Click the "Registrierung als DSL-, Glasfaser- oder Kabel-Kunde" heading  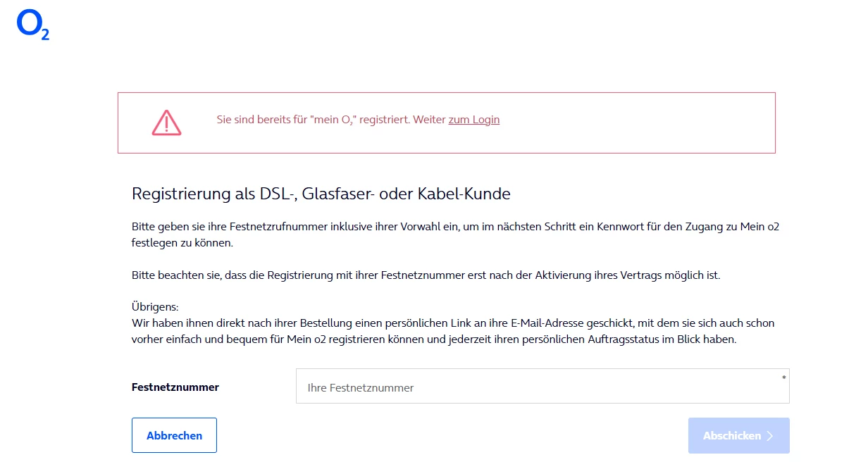point(321,194)
